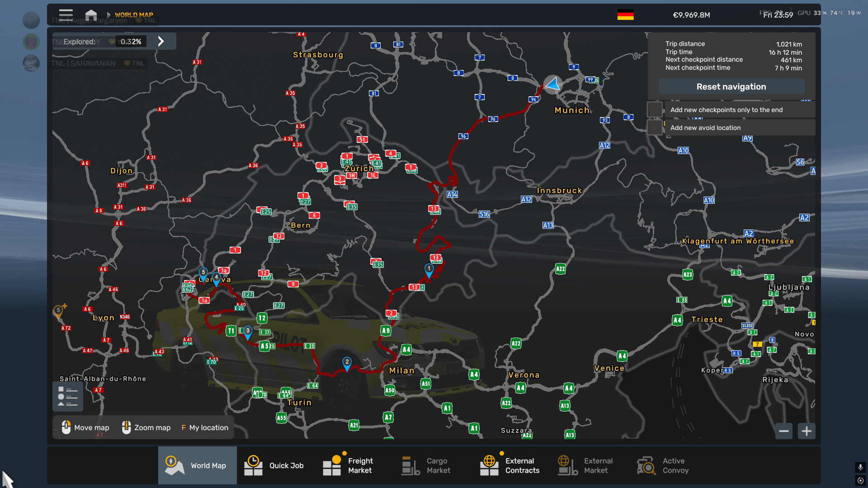The height and width of the screenshot is (488, 868).
Task: Switch to the Quick Job tab
Action: [274, 465]
